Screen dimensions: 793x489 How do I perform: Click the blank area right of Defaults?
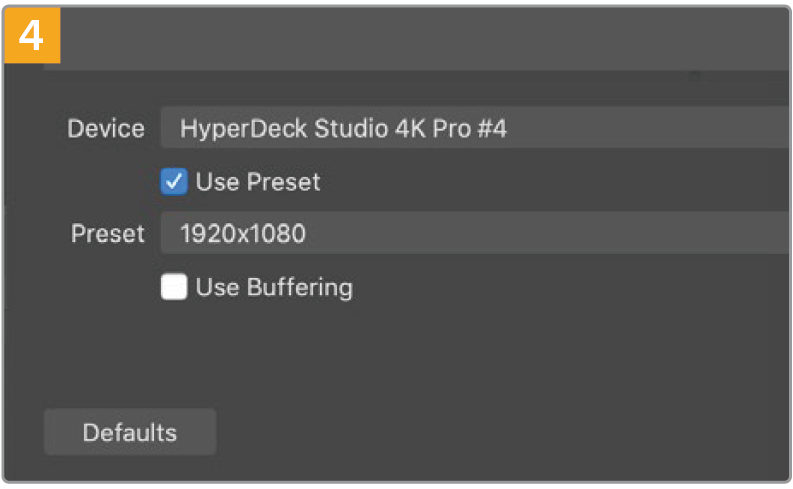tap(500, 433)
